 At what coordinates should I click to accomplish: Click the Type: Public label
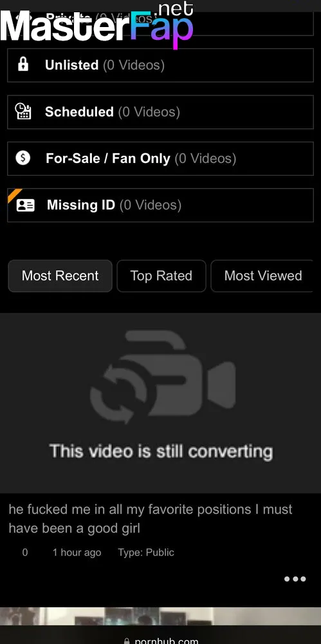click(146, 553)
